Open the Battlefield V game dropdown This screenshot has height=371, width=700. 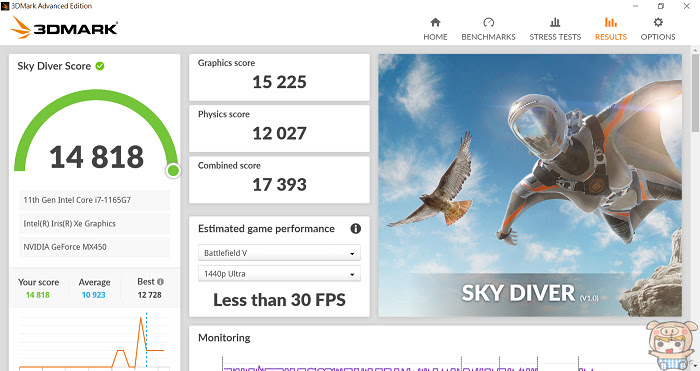(279, 253)
